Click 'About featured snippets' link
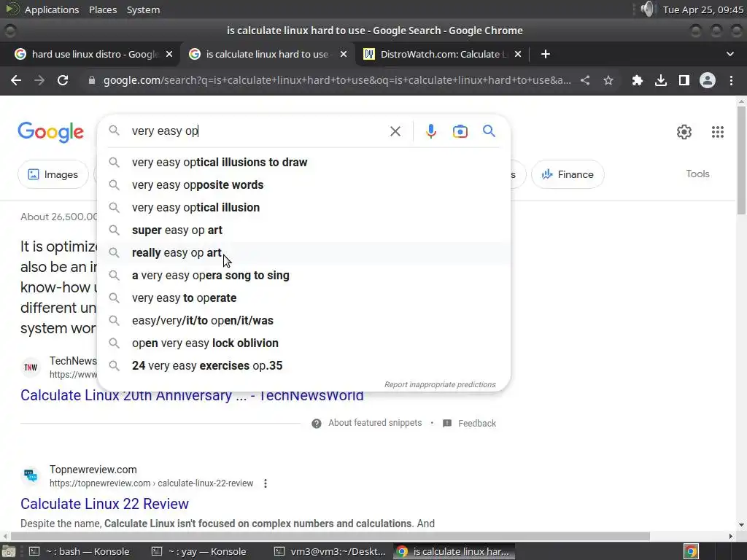This screenshot has width=747, height=560. (x=375, y=423)
